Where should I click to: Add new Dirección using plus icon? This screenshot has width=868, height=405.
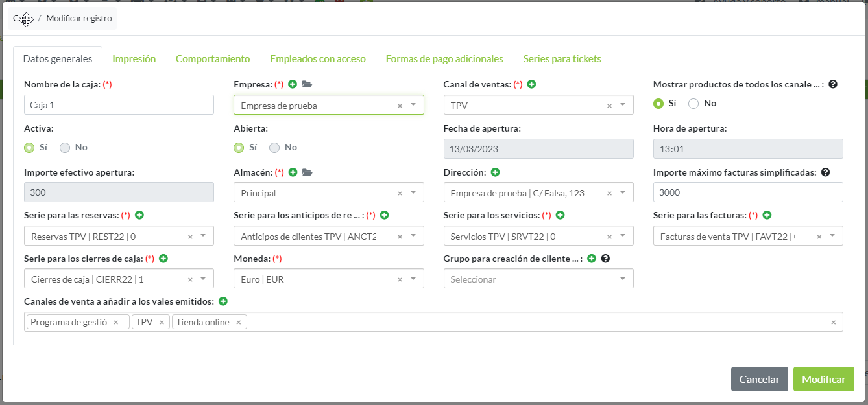[495, 172]
